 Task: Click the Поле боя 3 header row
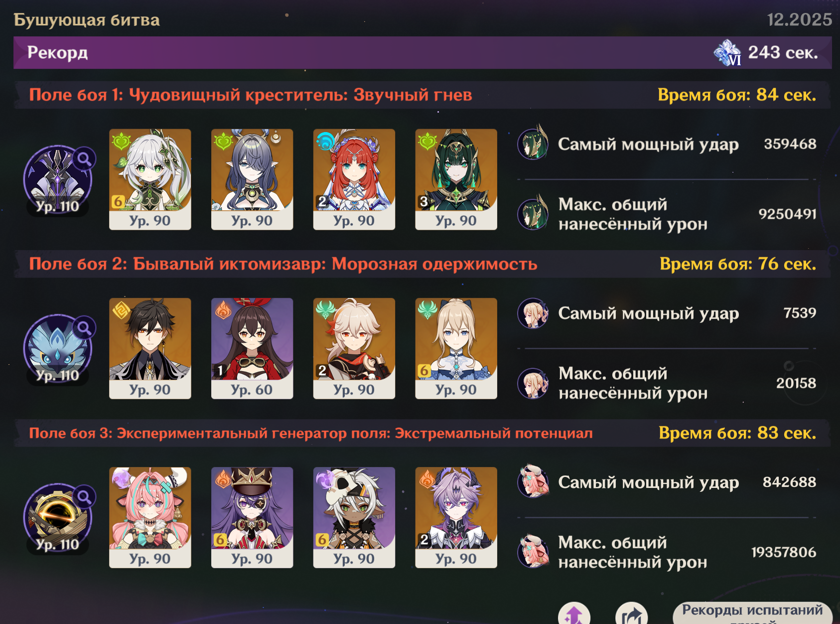422,433
